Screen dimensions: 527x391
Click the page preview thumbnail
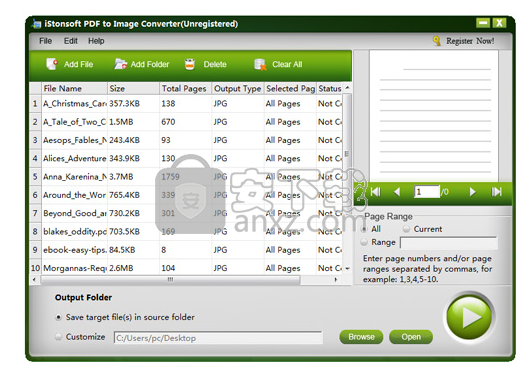[434, 116]
